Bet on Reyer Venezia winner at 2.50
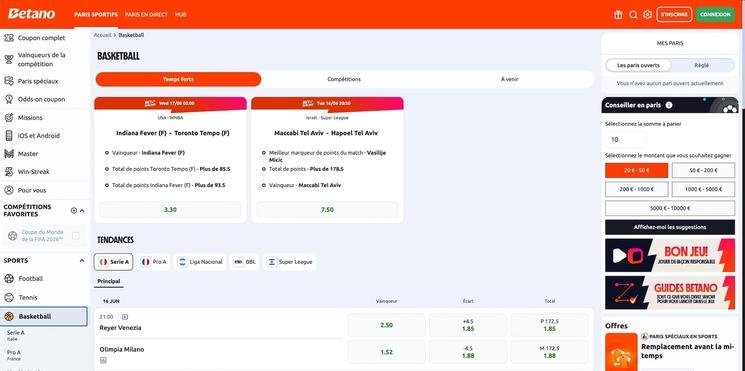 pos(386,325)
